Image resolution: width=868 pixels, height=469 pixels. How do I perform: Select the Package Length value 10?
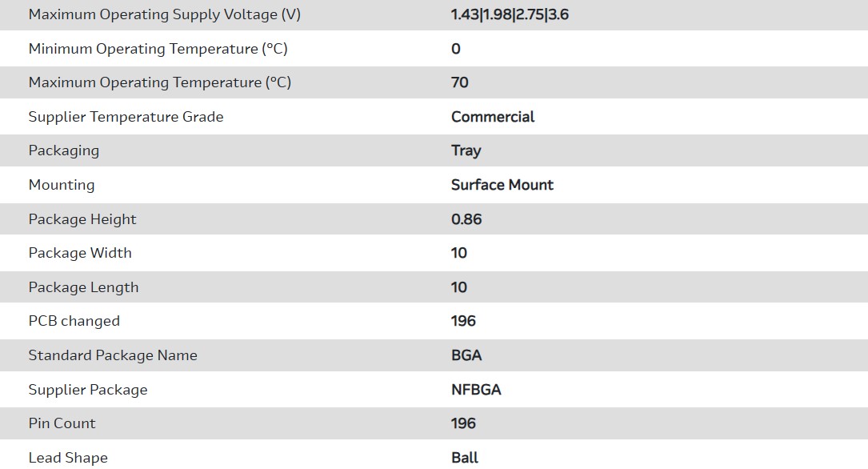[x=459, y=287]
